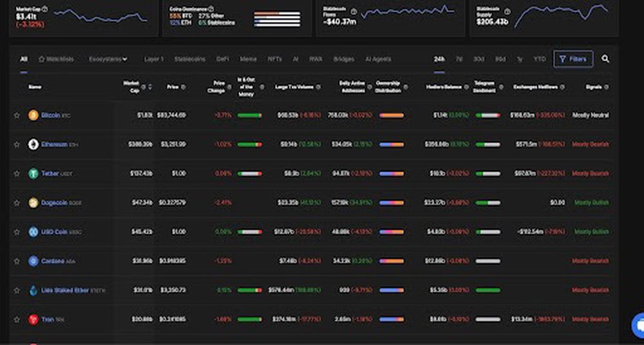Screen dimensions: 644x345
Task: Star Tether to add to watchlist
Action: 17,174
